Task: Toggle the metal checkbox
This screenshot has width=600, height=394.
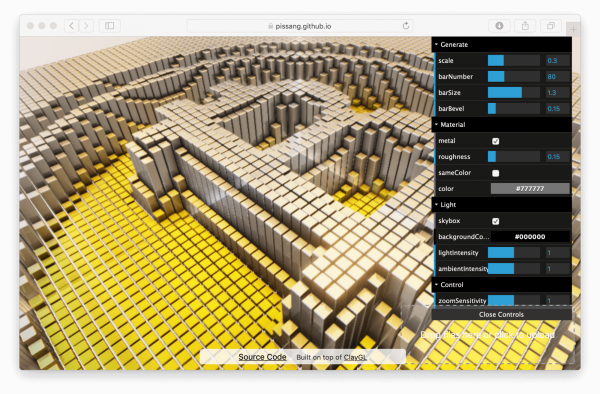Action: click(x=496, y=141)
